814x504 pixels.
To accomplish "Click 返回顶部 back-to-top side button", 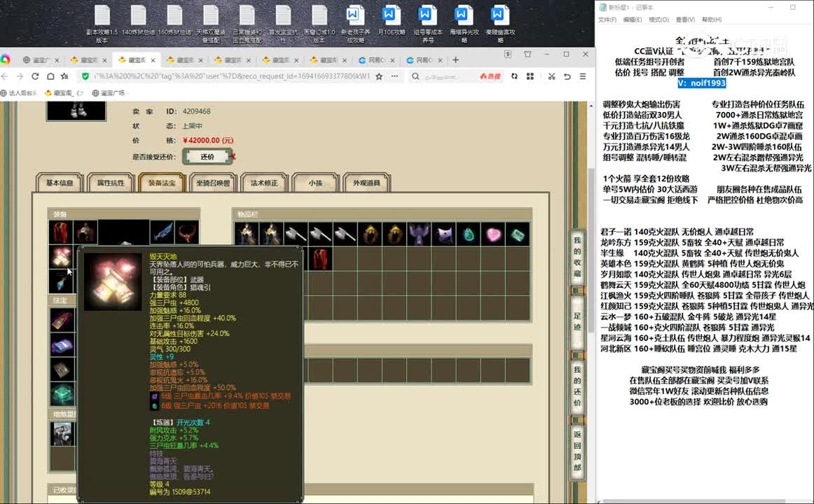I will (x=577, y=450).
